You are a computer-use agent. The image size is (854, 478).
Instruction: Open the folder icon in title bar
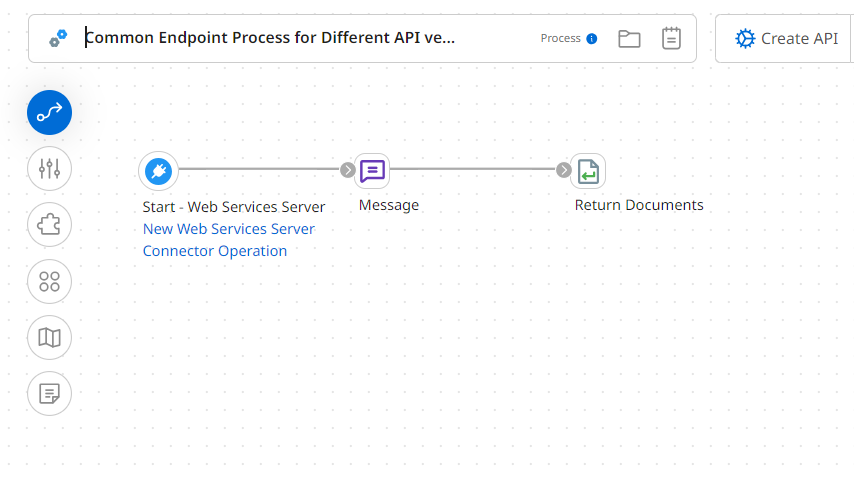pyautogui.click(x=629, y=39)
